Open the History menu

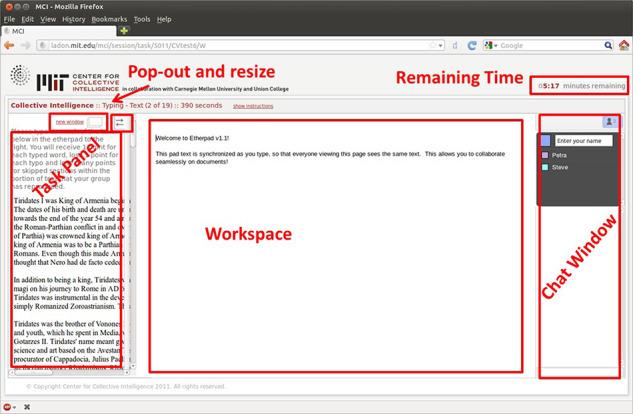[73, 19]
